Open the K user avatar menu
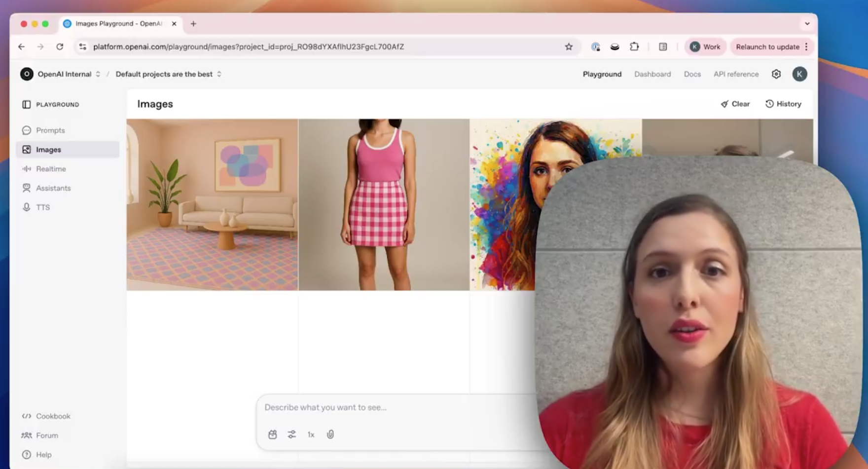The height and width of the screenshot is (469, 868). 799,74
